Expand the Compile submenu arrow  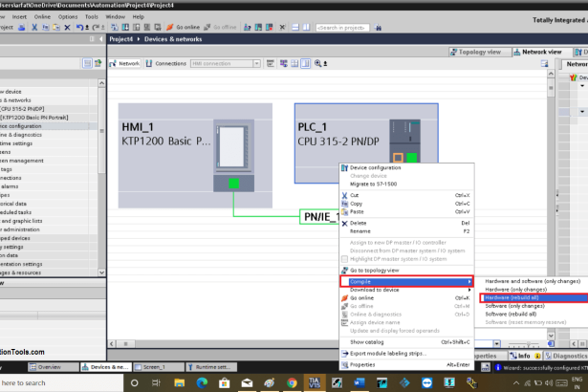tap(468, 281)
